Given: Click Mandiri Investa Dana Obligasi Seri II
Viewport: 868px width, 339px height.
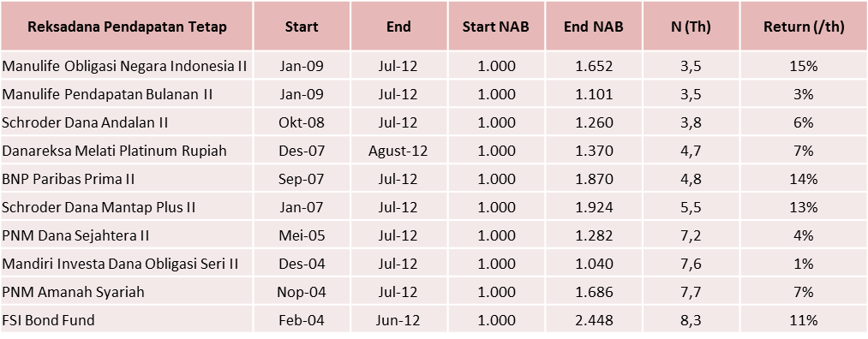Looking at the screenshot, I should coord(127,263).
